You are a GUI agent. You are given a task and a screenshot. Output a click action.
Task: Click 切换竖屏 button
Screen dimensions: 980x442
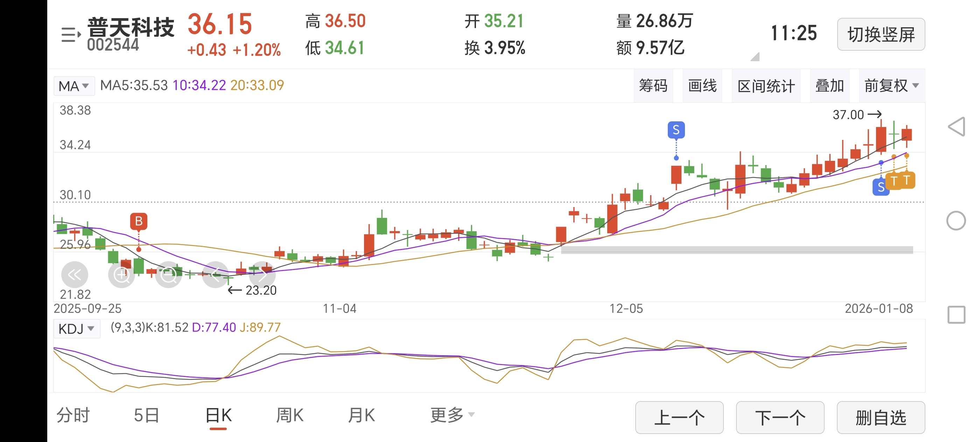coord(881,35)
